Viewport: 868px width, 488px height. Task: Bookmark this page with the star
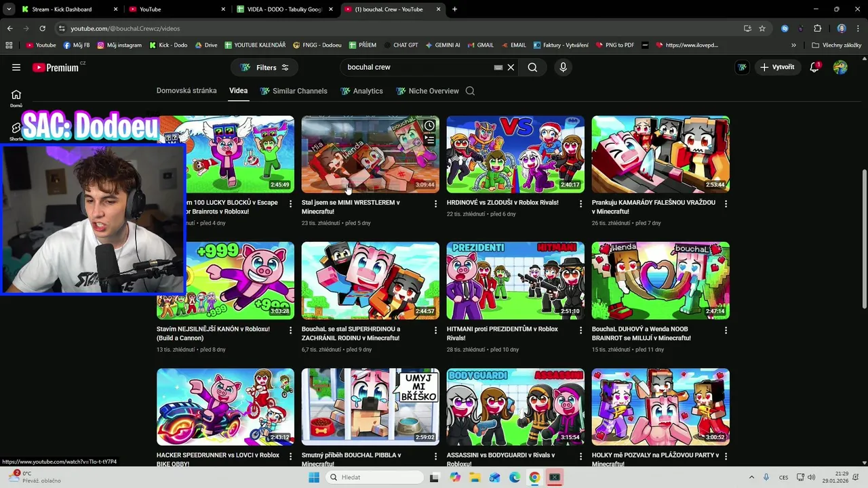[762, 28]
